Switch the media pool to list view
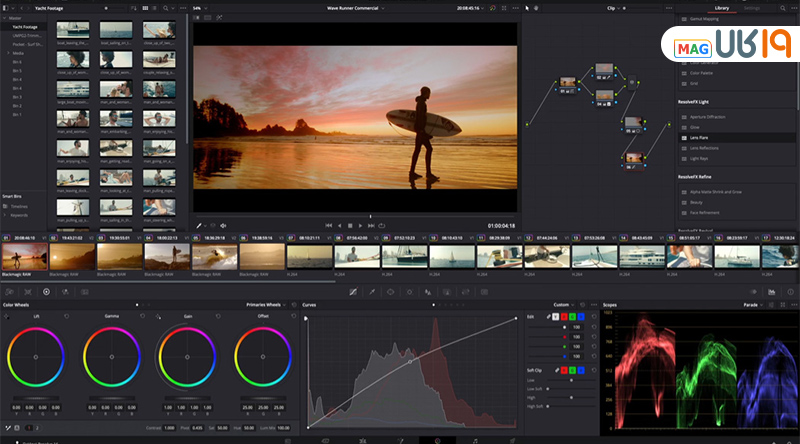The width and height of the screenshot is (800, 444). [x=155, y=8]
